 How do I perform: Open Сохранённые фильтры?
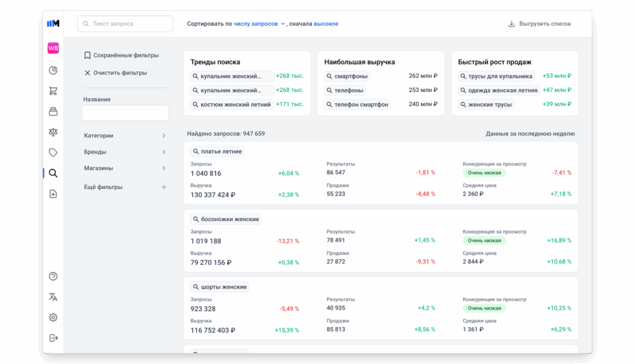click(121, 56)
